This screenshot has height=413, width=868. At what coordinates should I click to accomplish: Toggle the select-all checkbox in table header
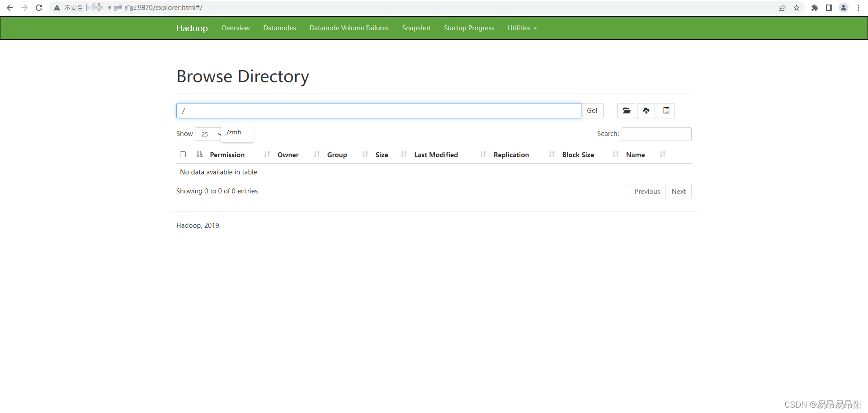click(x=183, y=154)
